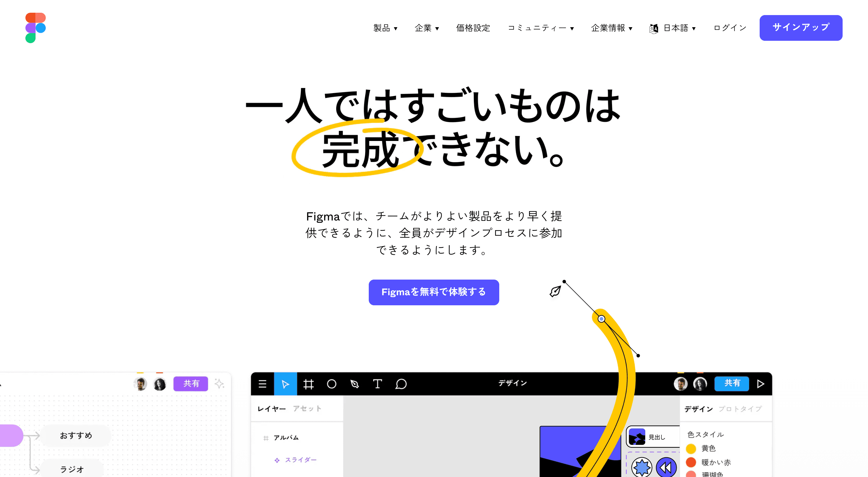This screenshot has height=477, width=868.
Task: Select the 暖かい赤 color swatch
Action: (x=691, y=462)
